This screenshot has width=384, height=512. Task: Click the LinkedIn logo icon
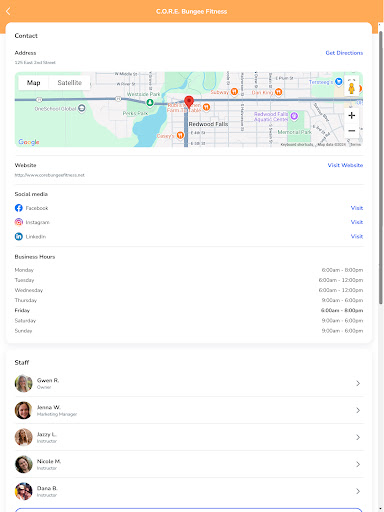coord(19,236)
